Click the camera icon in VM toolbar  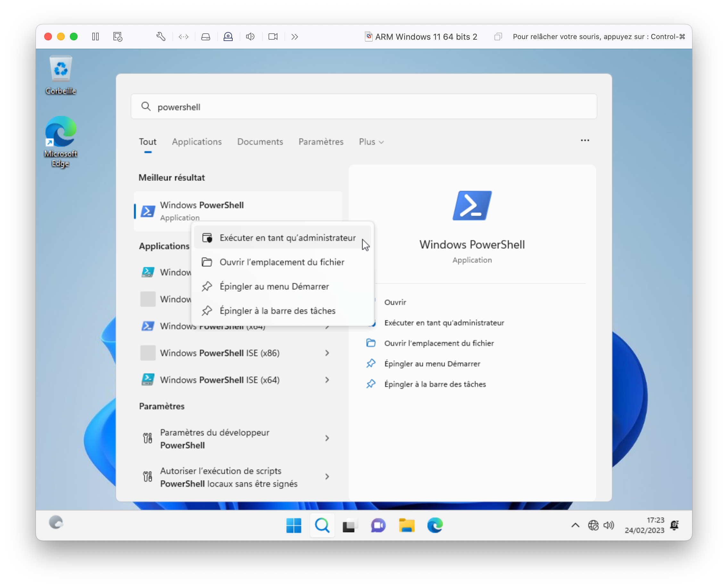click(273, 37)
